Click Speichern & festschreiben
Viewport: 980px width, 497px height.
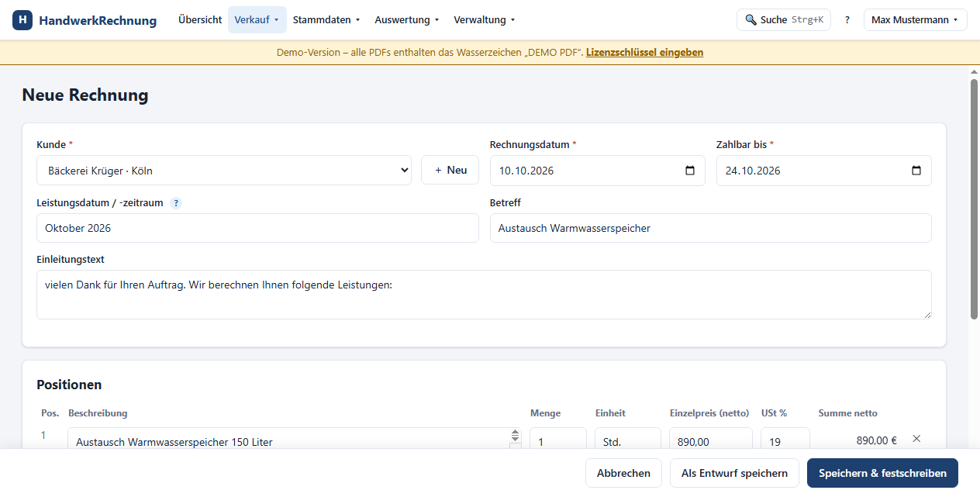(x=882, y=473)
